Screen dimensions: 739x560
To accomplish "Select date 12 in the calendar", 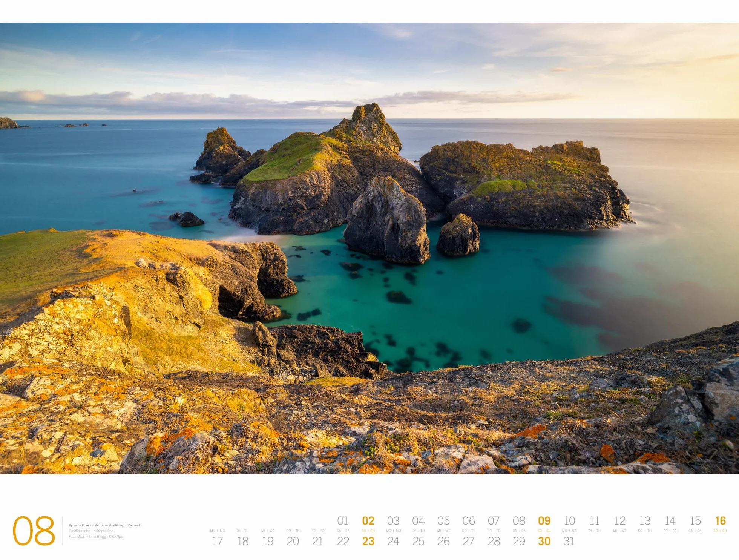I will point(620,521).
